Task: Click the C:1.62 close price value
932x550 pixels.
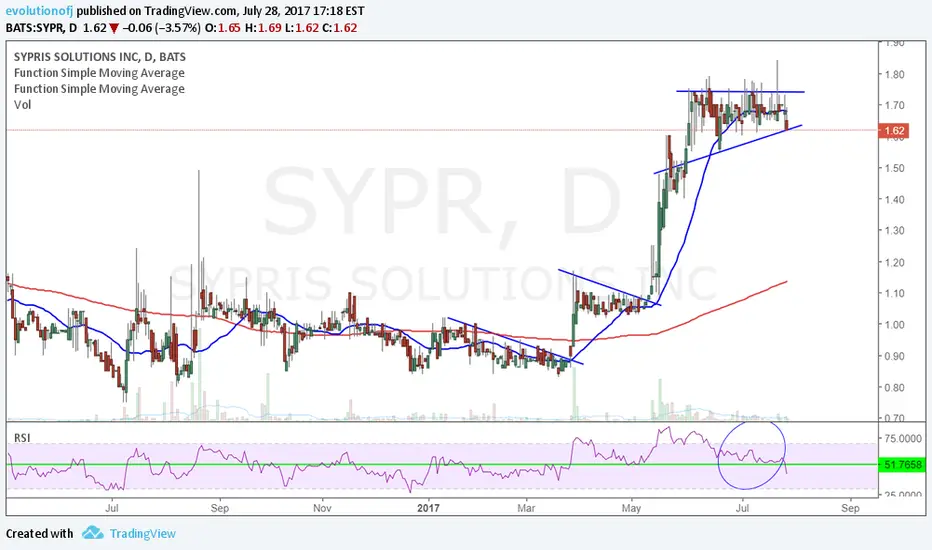Action: [339, 27]
